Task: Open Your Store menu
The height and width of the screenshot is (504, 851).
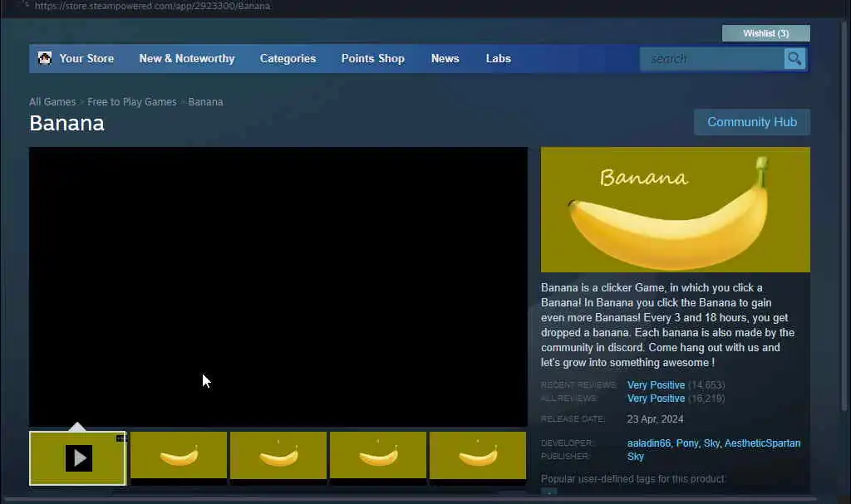Action: (86, 59)
